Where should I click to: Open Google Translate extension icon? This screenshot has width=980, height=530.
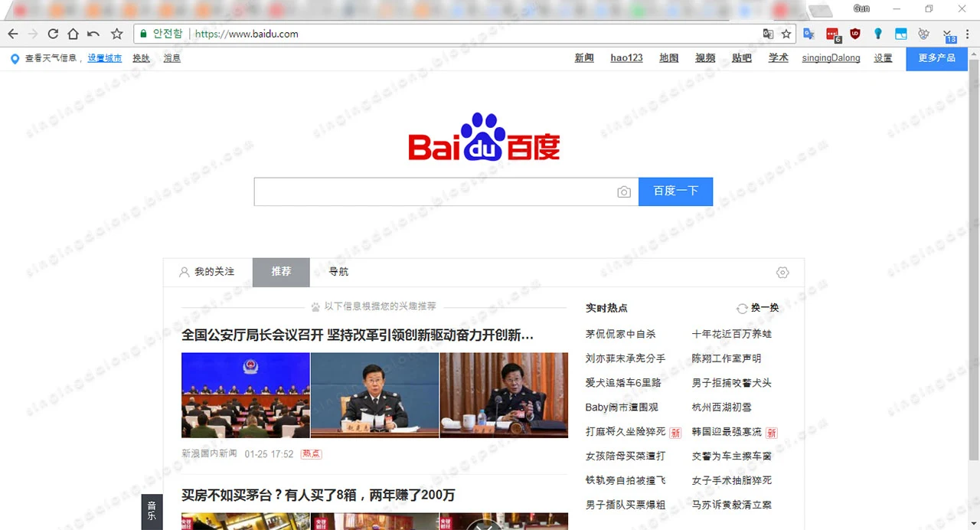click(808, 34)
